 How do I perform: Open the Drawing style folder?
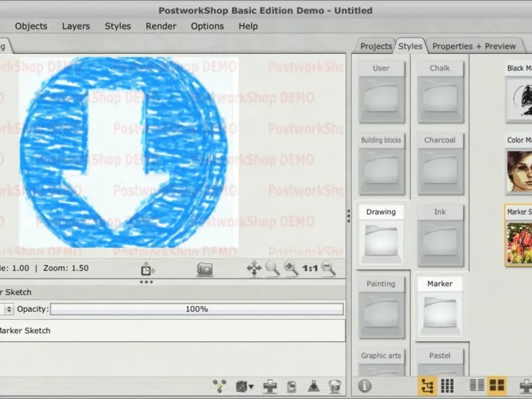381,235
